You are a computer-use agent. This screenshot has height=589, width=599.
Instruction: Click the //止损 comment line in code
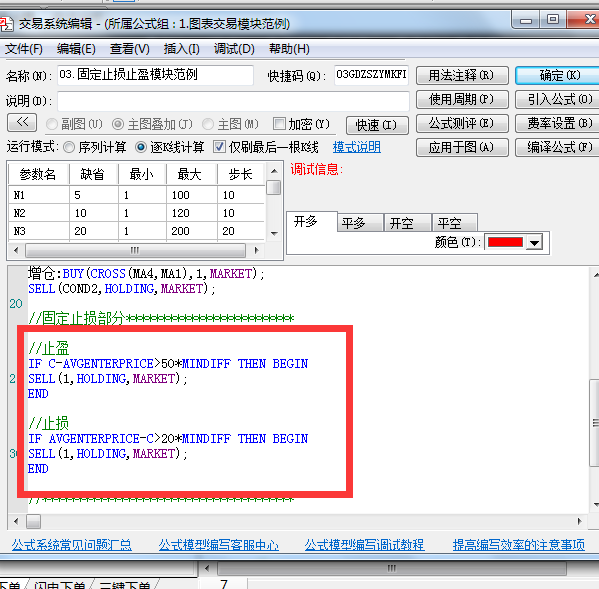[49, 423]
